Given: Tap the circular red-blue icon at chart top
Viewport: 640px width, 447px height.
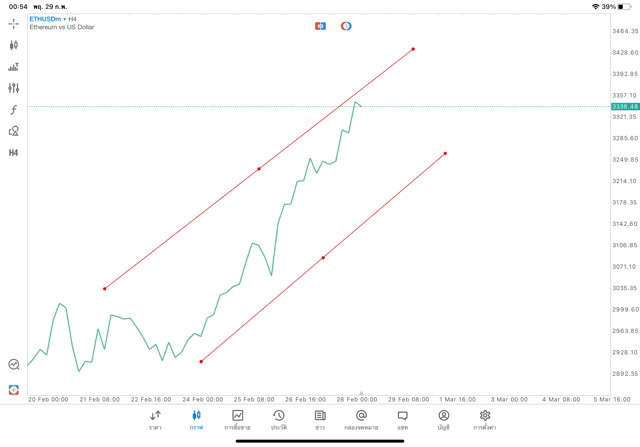Looking at the screenshot, I should click(x=346, y=26).
